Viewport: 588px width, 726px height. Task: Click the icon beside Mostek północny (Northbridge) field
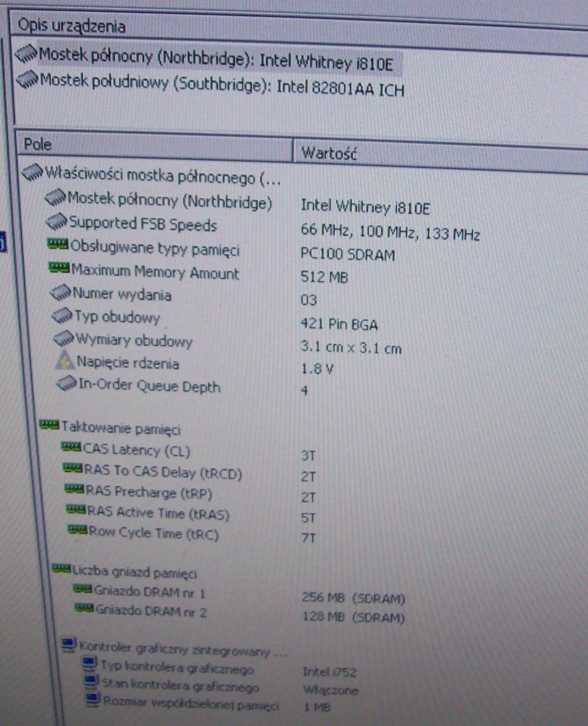(56, 197)
